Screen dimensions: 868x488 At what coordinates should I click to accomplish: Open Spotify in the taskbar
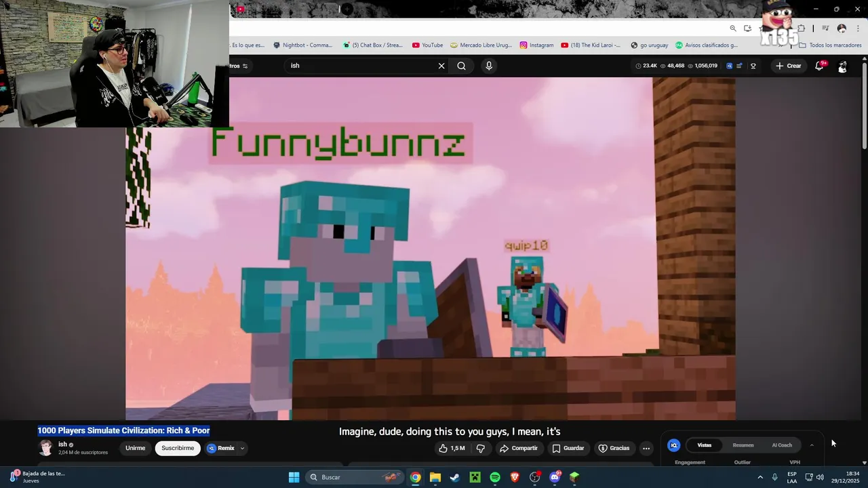pyautogui.click(x=495, y=477)
